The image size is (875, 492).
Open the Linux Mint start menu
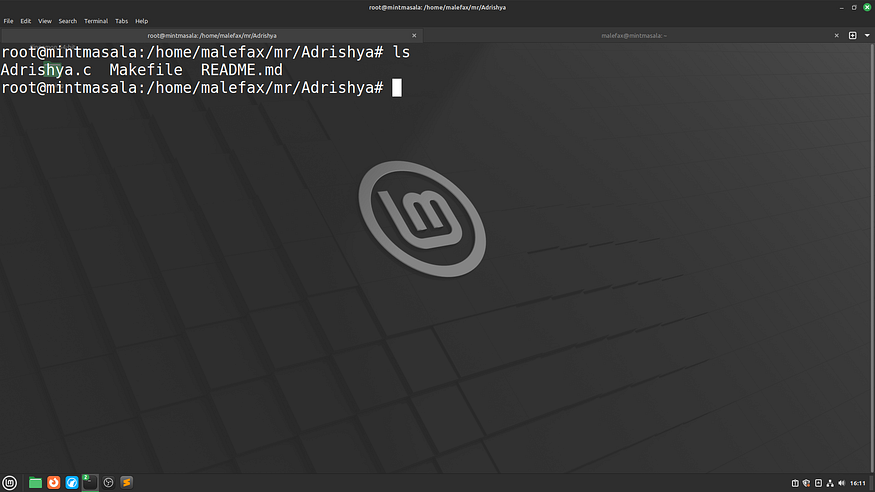(9, 483)
